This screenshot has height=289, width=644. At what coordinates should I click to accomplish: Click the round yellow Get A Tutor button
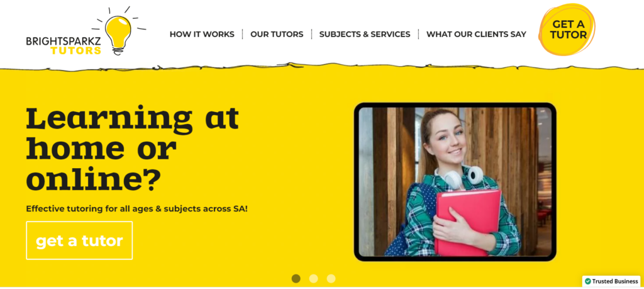(568, 30)
